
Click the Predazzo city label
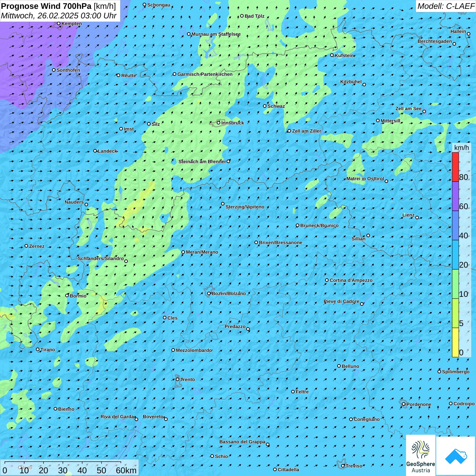tap(235, 326)
